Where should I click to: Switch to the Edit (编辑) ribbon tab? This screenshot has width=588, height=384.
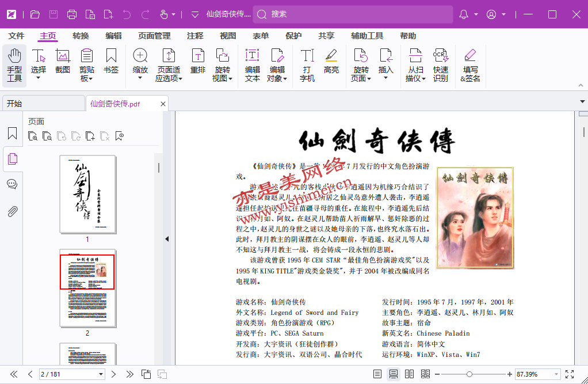tap(113, 36)
